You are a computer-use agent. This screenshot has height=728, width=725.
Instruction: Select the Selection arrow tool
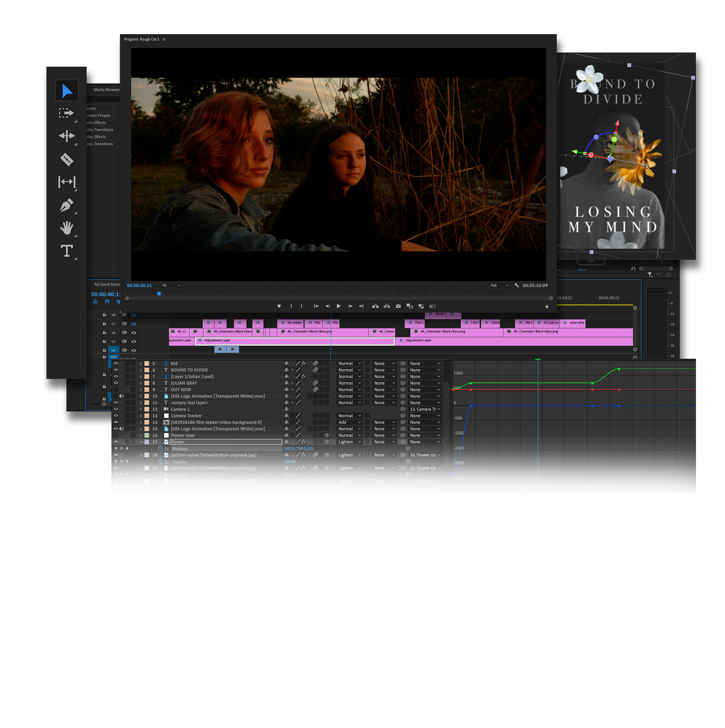point(67,91)
